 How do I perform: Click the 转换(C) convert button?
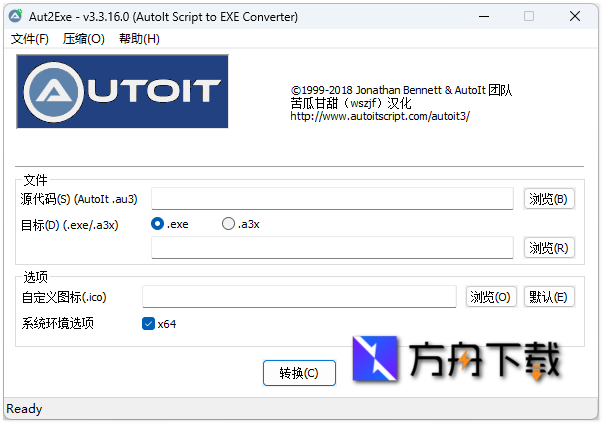coord(299,373)
